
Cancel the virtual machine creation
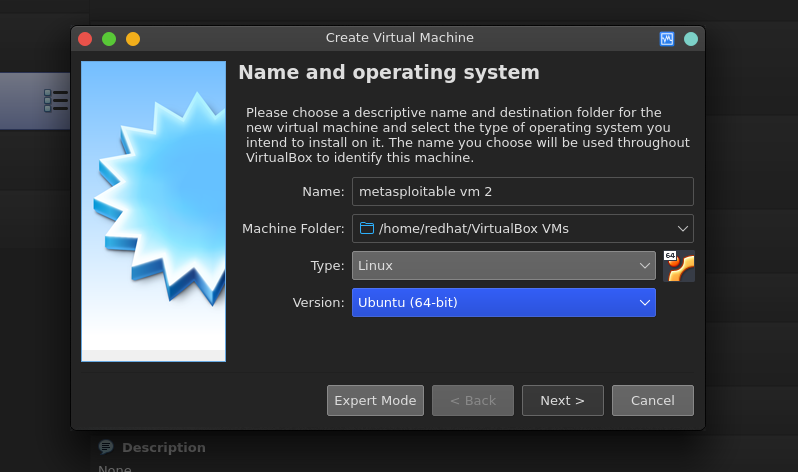pyautogui.click(x=652, y=401)
